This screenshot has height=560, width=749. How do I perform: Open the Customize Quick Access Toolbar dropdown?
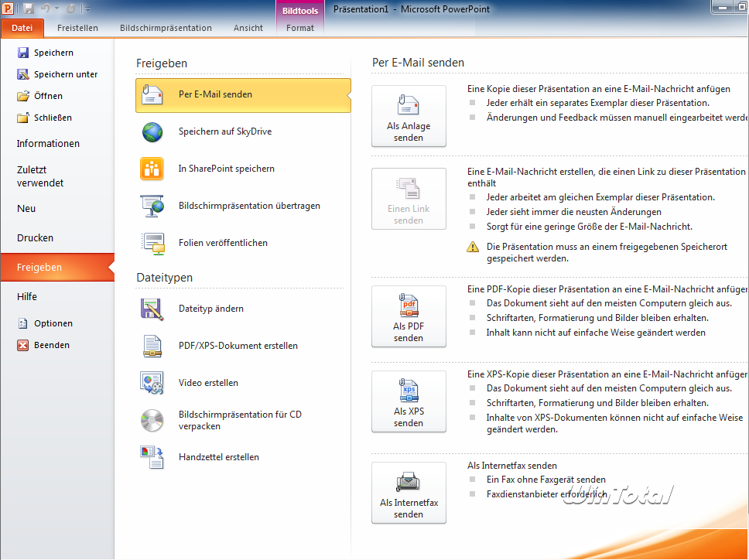click(x=87, y=9)
